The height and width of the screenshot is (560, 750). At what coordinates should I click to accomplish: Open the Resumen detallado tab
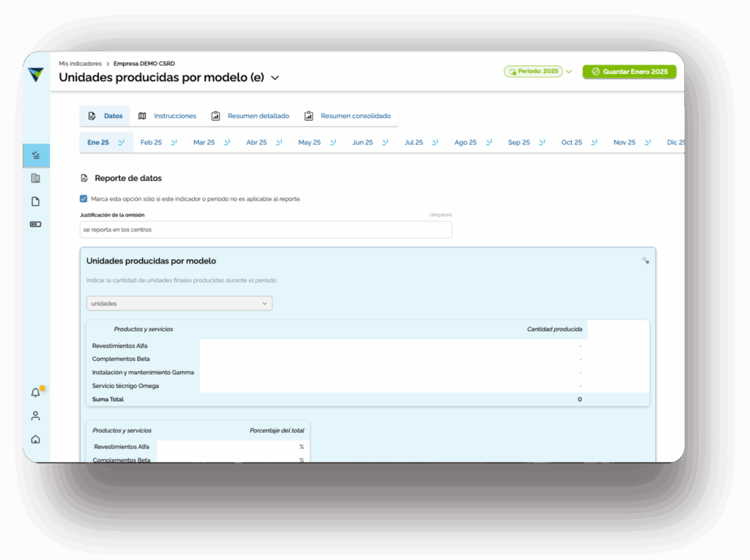[250, 116]
